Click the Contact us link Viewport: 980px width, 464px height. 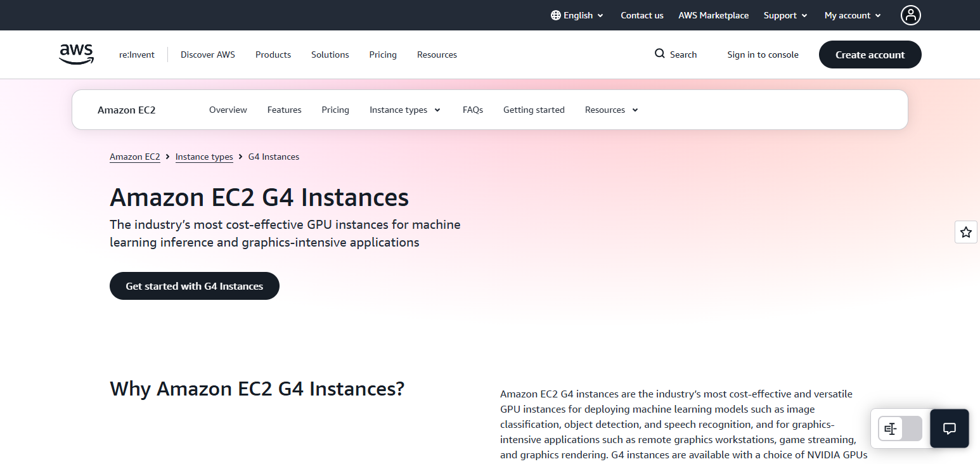[x=642, y=15]
